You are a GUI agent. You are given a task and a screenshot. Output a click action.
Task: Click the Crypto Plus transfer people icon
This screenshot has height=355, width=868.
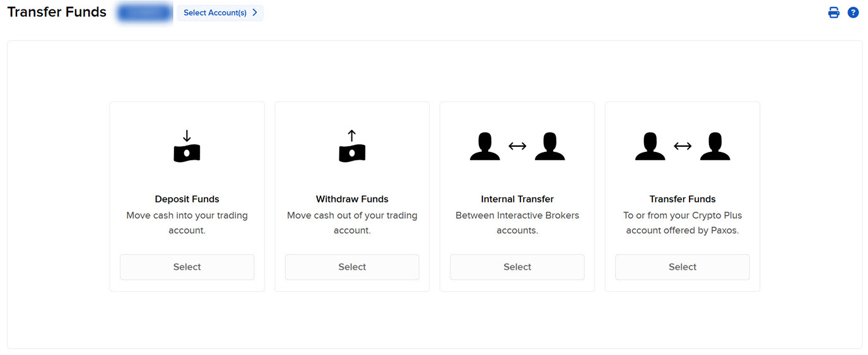[x=683, y=147]
